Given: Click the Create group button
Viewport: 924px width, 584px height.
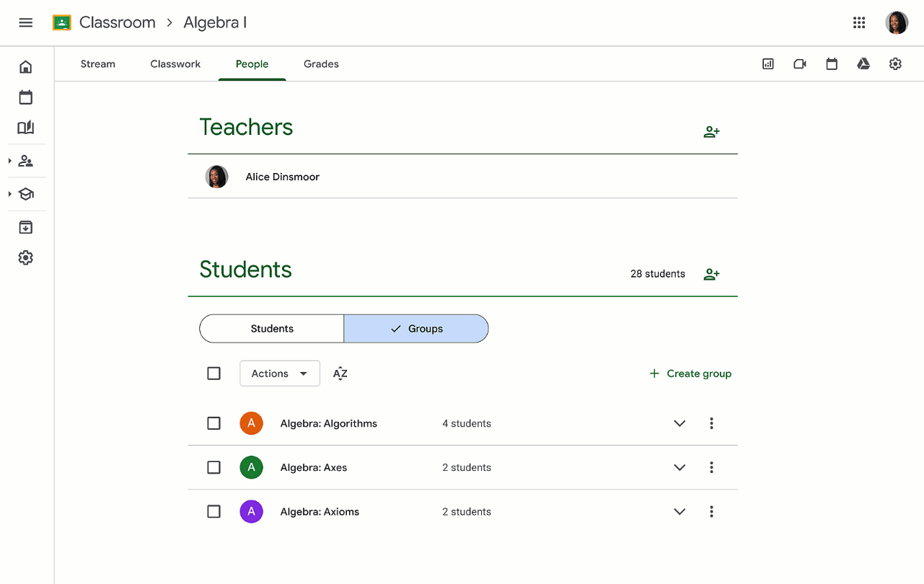Looking at the screenshot, I should coord(690,373).
